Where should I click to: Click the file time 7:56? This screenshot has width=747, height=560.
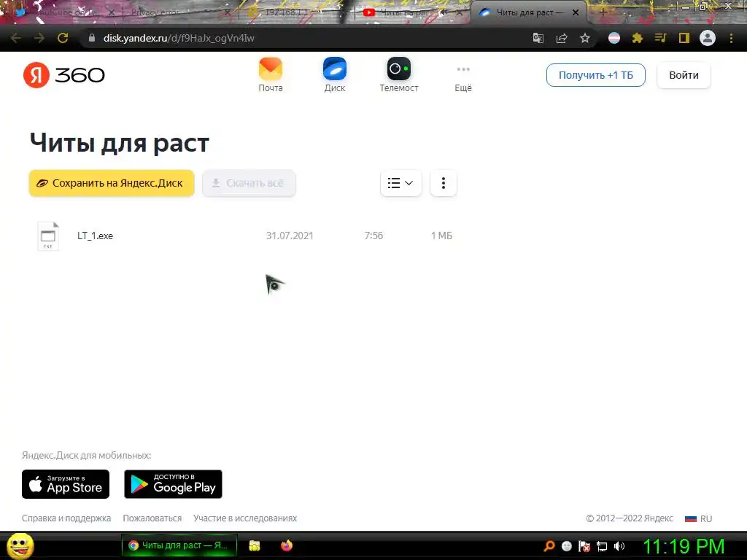point(373,236)
